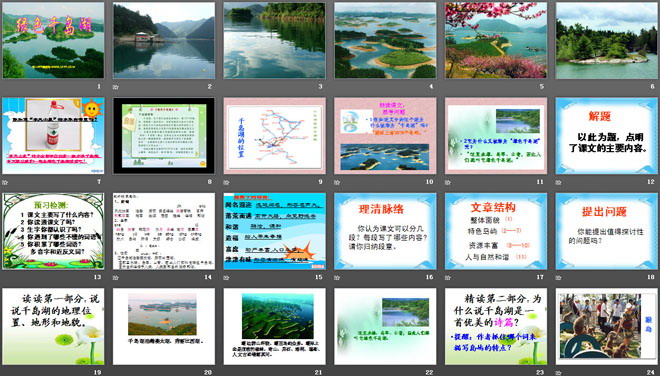This screenshot has height=376, width=660.
Task: Select slide 17 titled 文章结构
Action: [496, 231]
